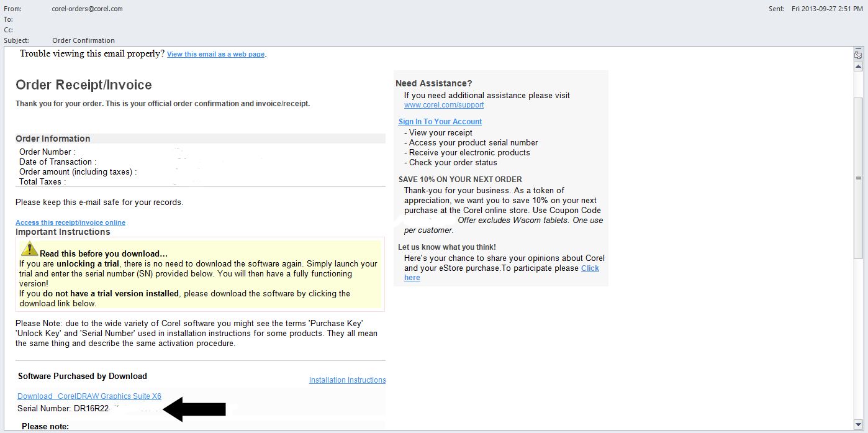Click 'Read this before you download...' text

(x=104, y=253)
